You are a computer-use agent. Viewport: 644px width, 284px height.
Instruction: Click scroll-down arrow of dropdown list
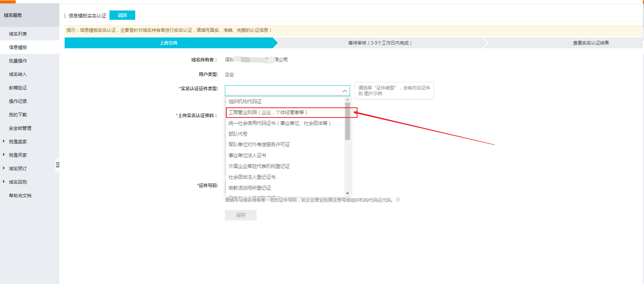point(347,193)
